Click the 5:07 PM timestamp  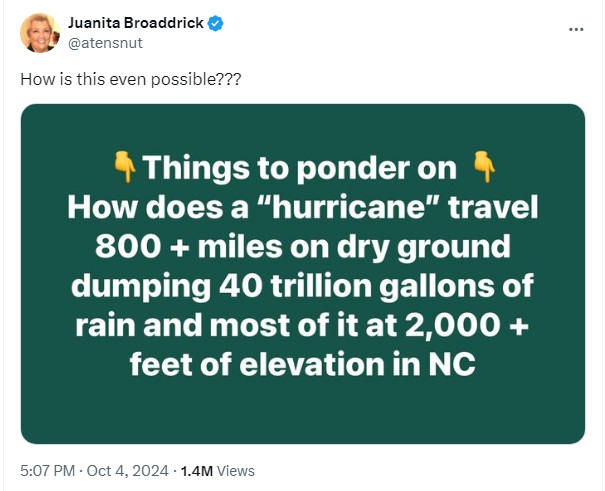(x=47, y=471)
